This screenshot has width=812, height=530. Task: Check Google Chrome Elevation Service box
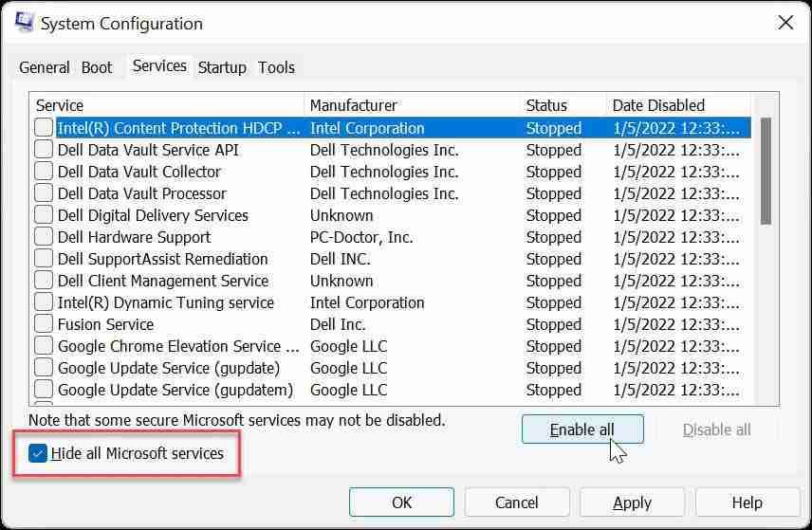tap(44, 345)
